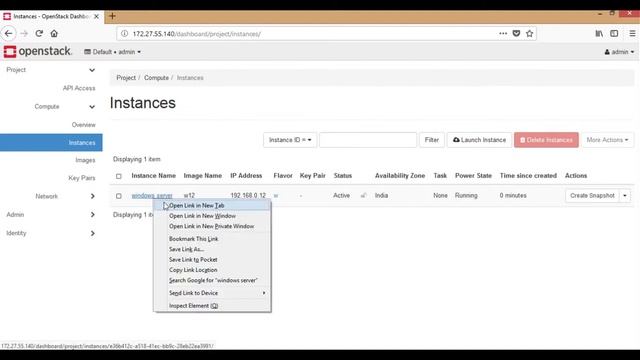This screenshot has height=360, width=640.
Task: Select Copy Link Location
Action: tap(212, 270)
